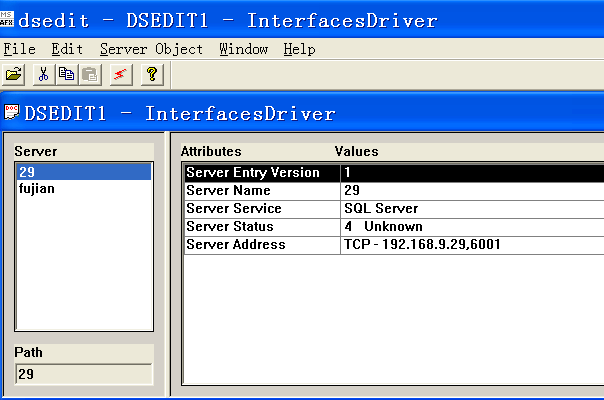Click the DSEDIT1 document icon in child window
Image resolution: width=604 pixels, height=400 pixels.
pos(12,113)
